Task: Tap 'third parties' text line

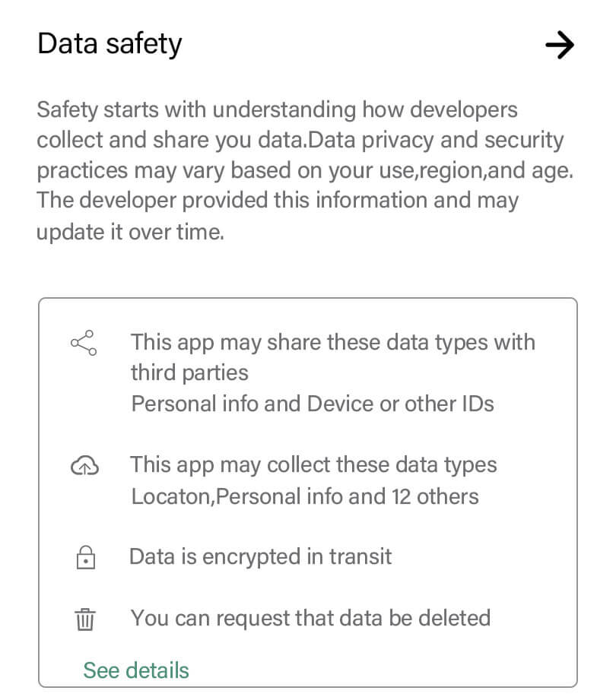Action: (x=190, y=372)
